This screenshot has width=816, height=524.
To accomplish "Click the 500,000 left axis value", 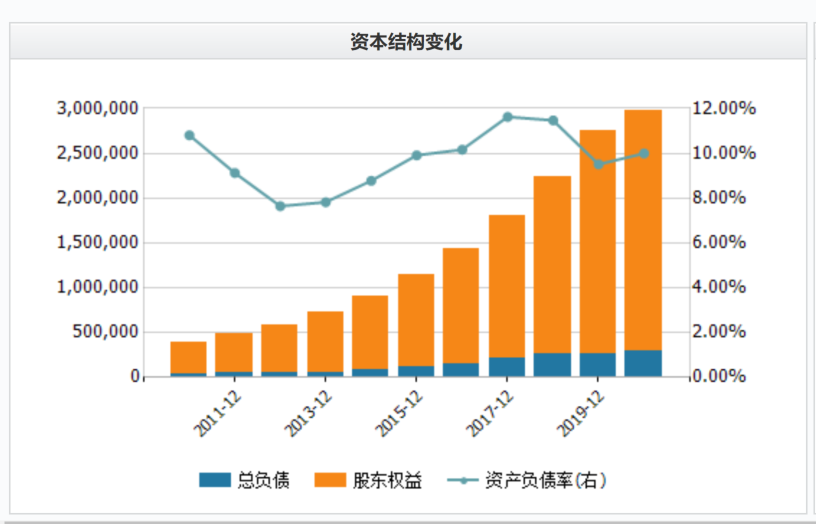I will pos(106,331).
